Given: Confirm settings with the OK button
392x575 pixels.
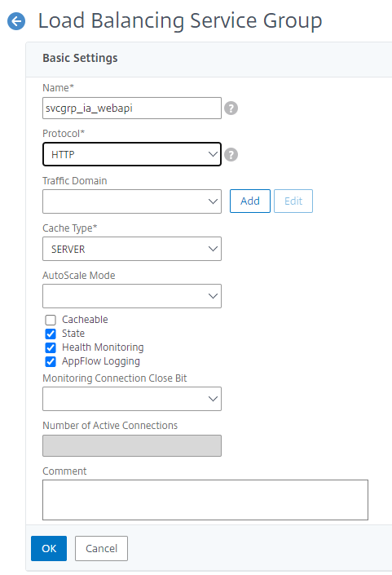Looking at the screenshot, I should 49,549.
